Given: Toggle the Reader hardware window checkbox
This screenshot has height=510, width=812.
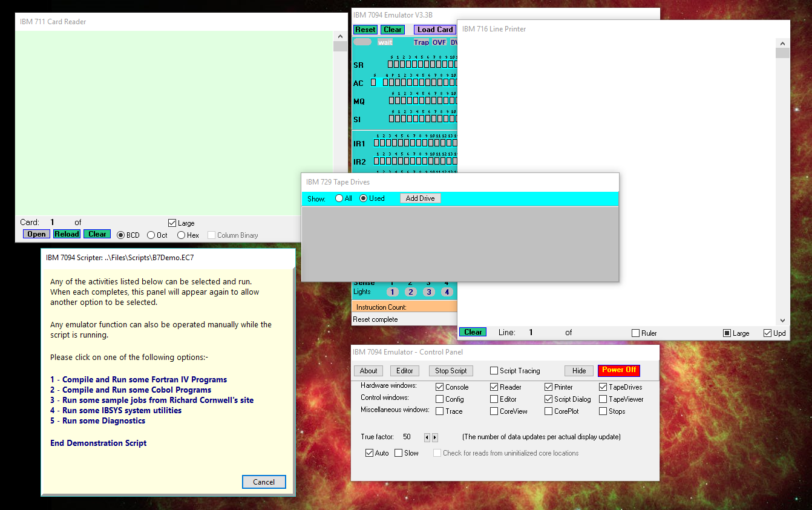Looking at the screenshot, I should [494, 387].
